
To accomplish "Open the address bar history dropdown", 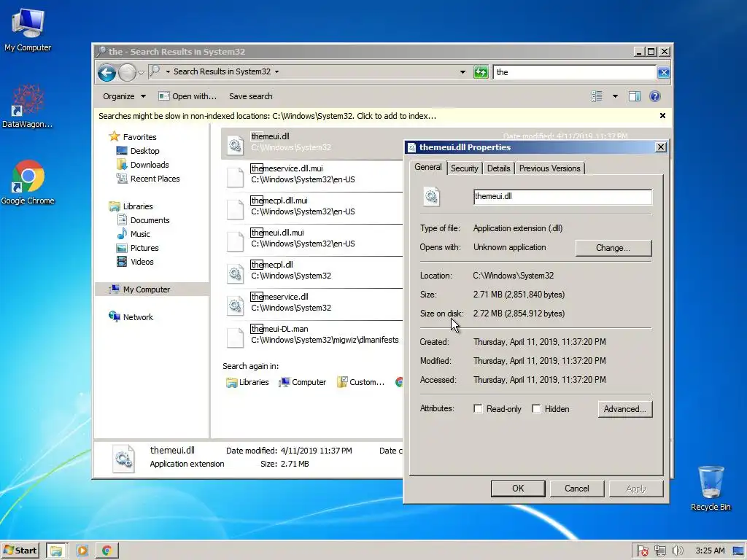I will [462, 72].
